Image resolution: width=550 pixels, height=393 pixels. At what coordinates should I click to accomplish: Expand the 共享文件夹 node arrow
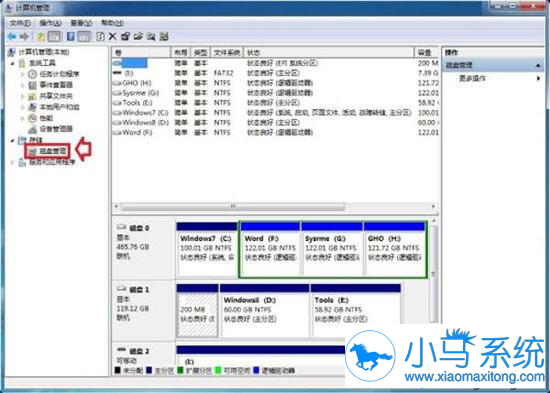(23, 96)
